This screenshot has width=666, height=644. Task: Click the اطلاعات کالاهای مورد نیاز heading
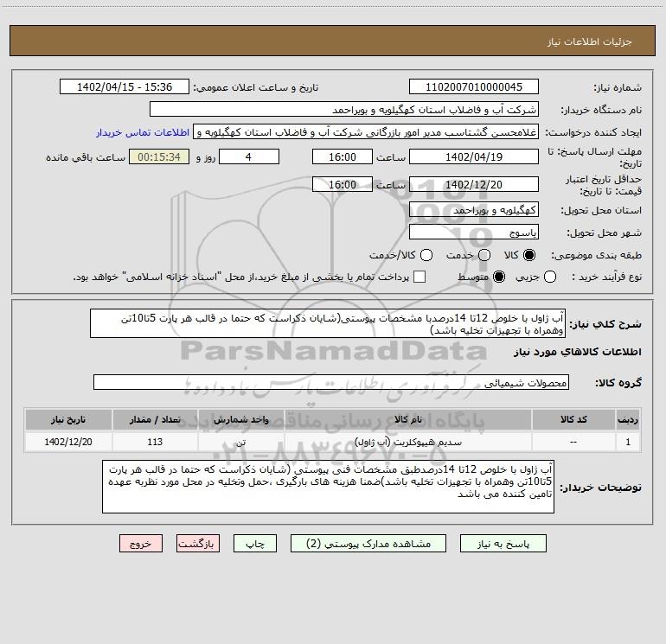coord(577,352)
